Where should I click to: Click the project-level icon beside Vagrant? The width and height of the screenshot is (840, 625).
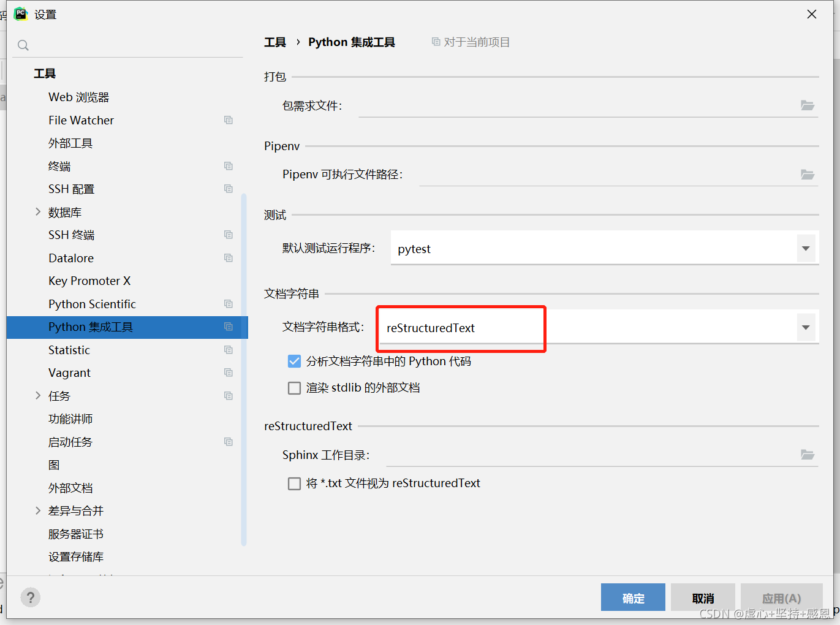coord(229,373)
